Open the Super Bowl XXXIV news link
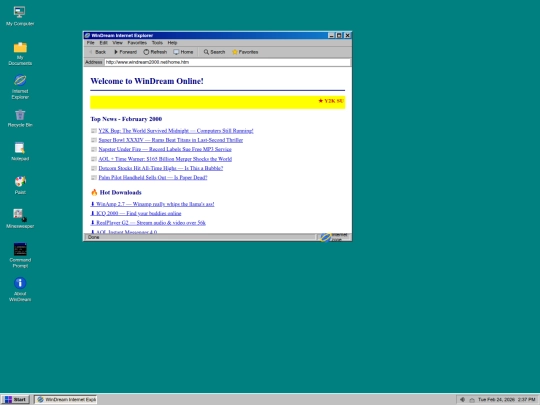The height and width of the screenshot is (405, 540). click(x=170, y=140)
